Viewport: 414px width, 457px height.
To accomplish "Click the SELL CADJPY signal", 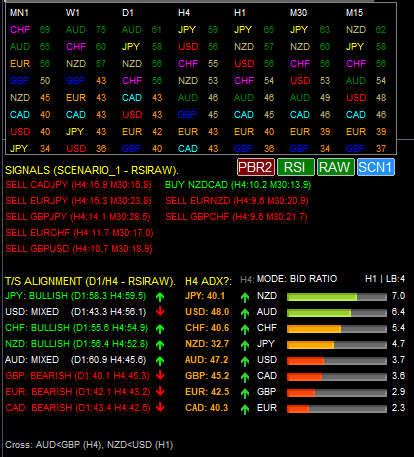I will click(x=78, y=185).
